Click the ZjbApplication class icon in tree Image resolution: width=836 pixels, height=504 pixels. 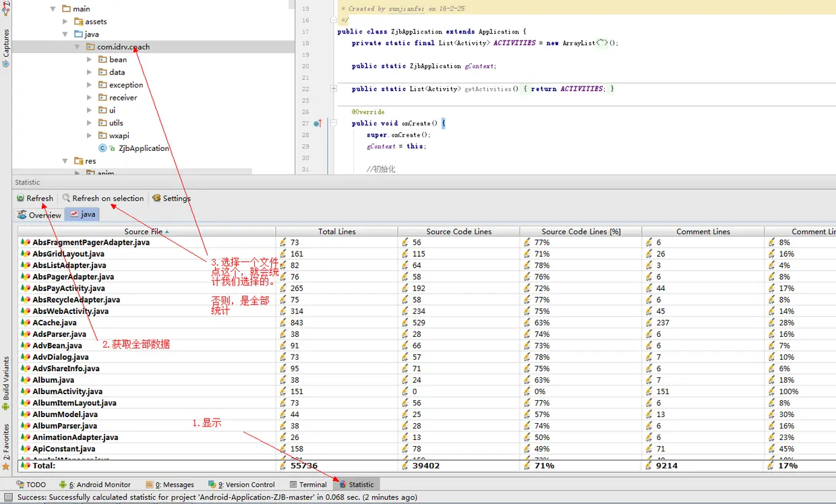coord(102,148)
